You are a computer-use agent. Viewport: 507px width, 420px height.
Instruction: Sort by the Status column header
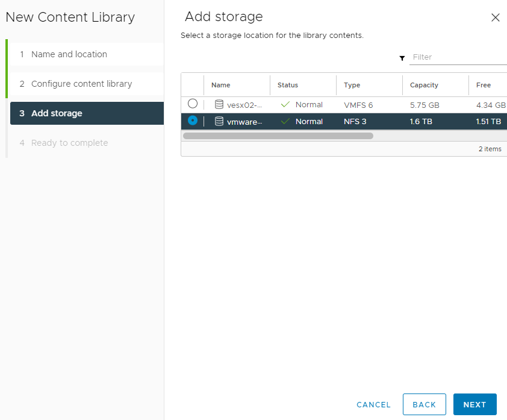(287, 85)
